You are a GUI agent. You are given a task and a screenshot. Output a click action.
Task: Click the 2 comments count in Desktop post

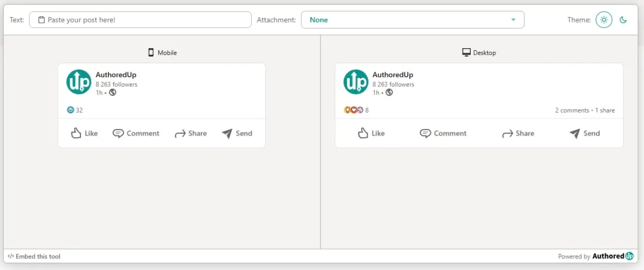click(572, 110)
